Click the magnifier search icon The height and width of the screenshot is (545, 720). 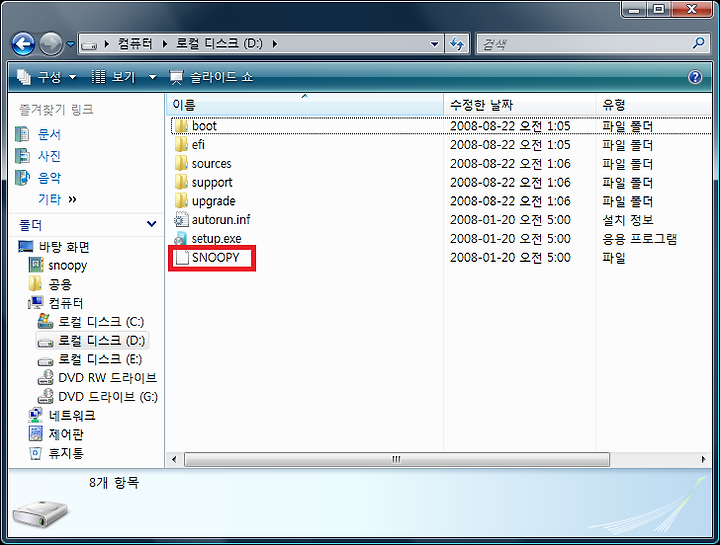pyautogui.click(x=698, y=44)
